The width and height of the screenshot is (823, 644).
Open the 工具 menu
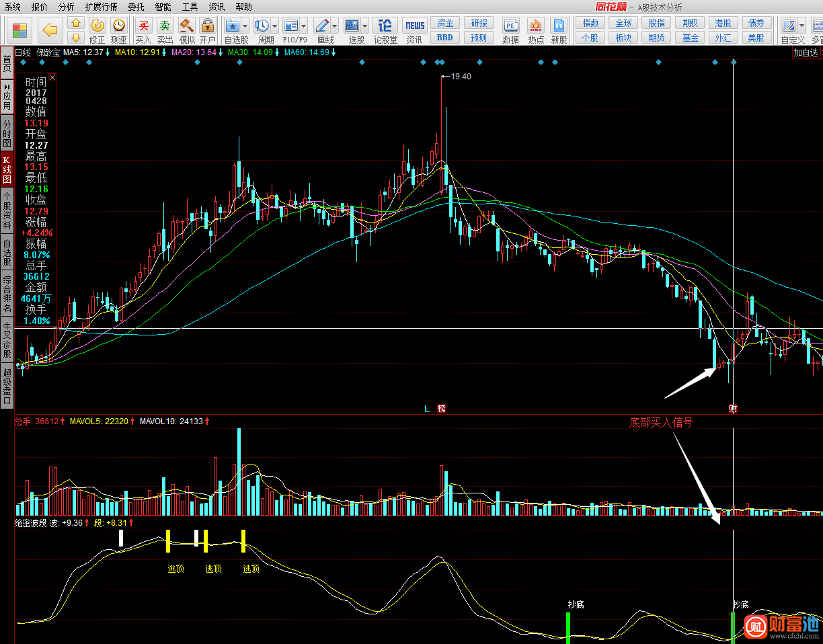pyautogui.click(x=190, y=7)
